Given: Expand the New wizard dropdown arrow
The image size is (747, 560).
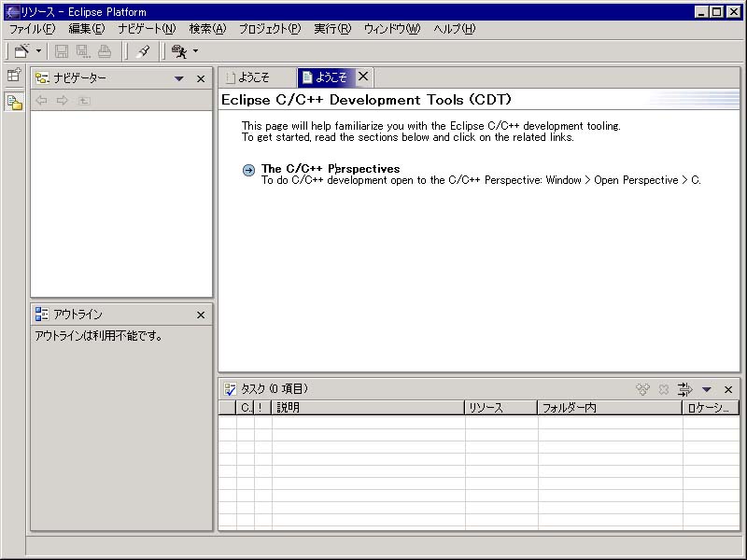Looking at the screenshot, I should 38,51.
